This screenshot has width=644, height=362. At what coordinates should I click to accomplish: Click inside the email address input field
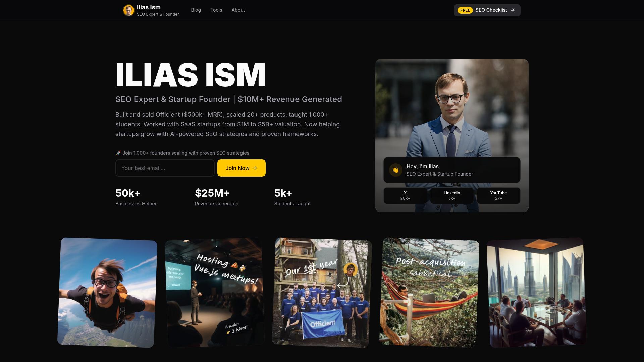(x=165, y=168)
